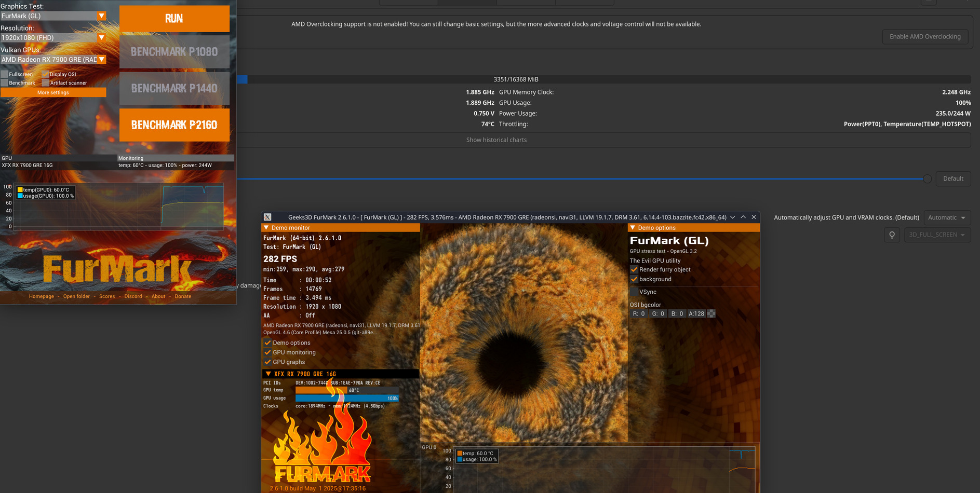
Task: Open the 3D_FULL_SCREEN power profile dropdown
Action: tap(937, 235)
